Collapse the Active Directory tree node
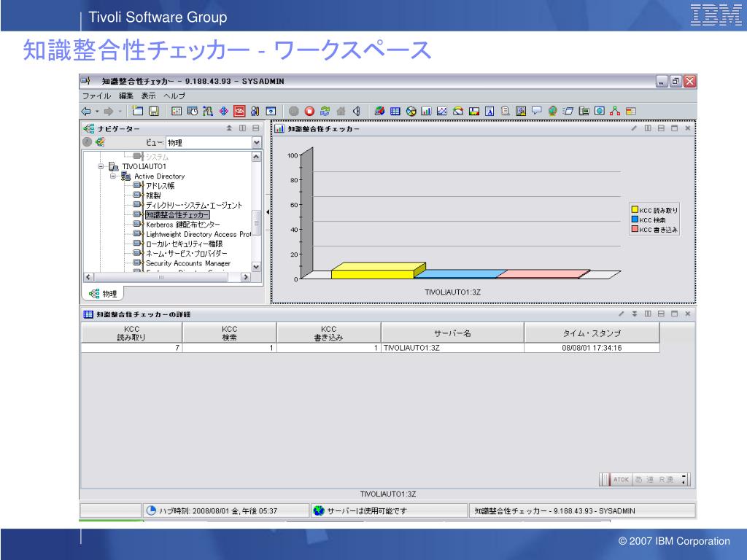 coord(113,176)
